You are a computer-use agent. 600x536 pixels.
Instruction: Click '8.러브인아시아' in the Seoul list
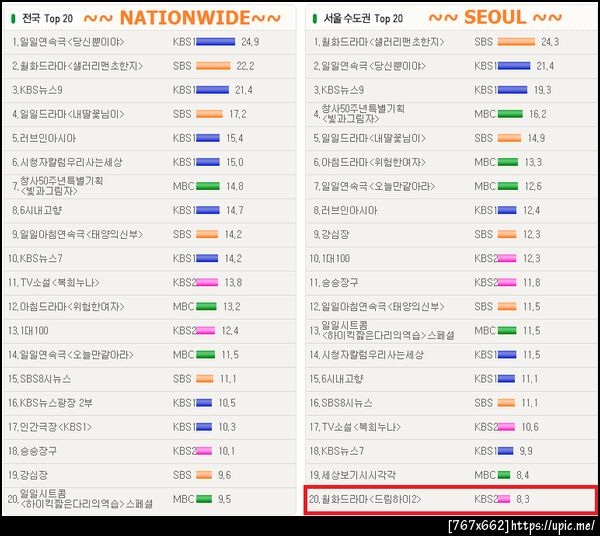click(x=346, y=210)
